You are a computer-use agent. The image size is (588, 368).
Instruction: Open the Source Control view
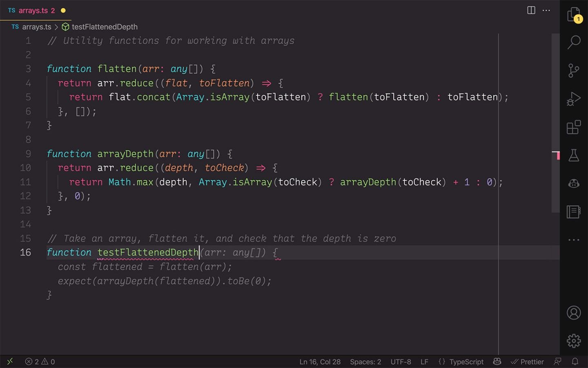click(574, 70)
